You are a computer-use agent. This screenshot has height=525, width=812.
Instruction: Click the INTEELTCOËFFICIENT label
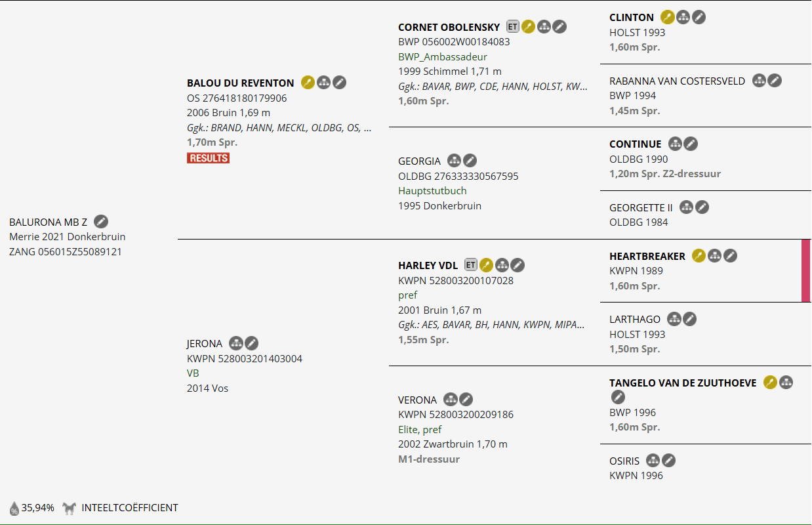(130, 507)
